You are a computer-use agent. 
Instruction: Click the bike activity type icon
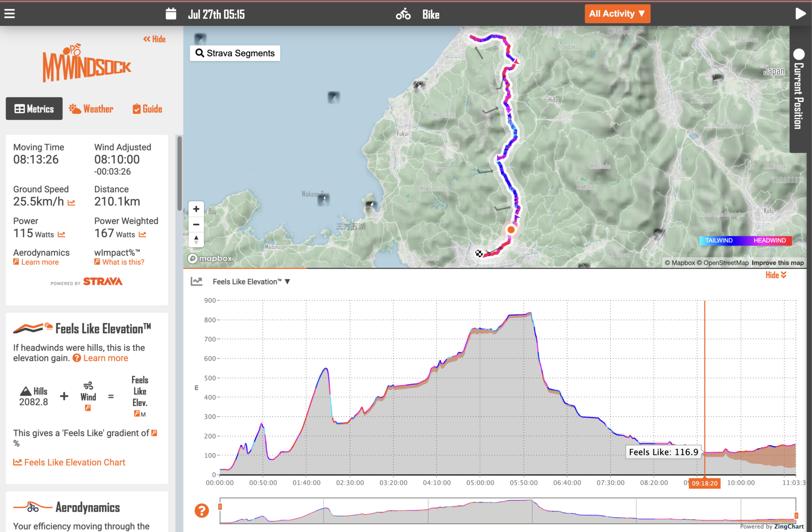pos(403,14)
